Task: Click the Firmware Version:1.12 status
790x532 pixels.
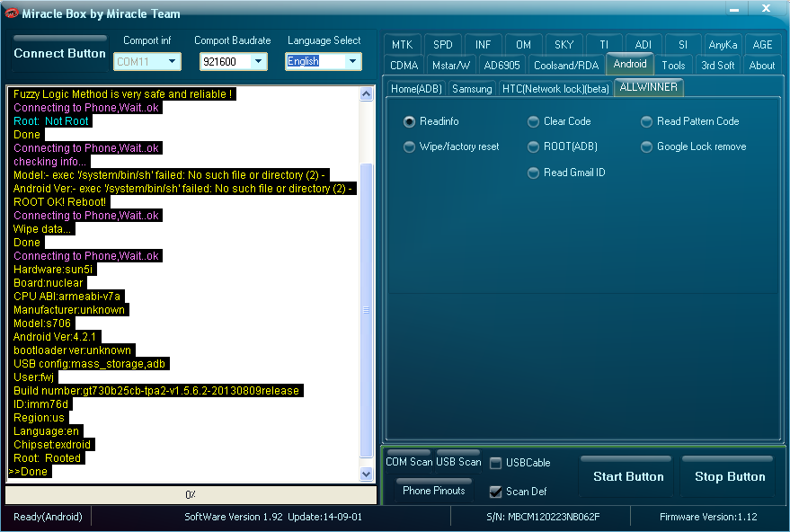Action: pos(708,517)
